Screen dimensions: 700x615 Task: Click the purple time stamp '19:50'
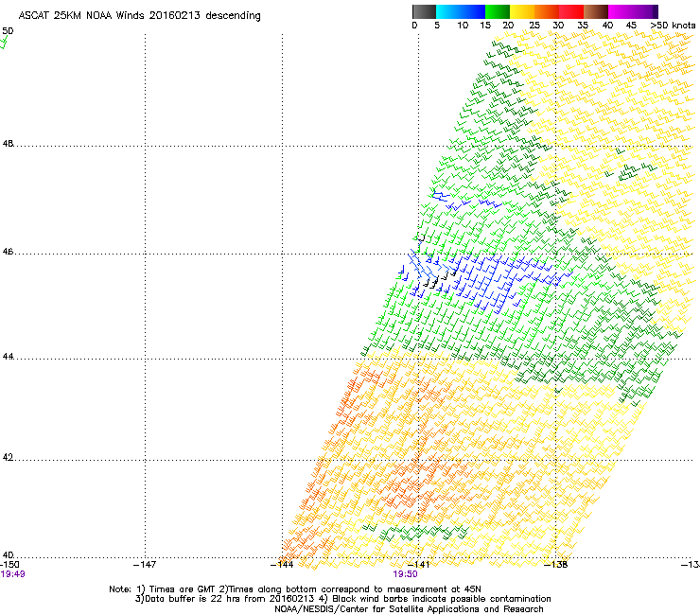[405, 574]
